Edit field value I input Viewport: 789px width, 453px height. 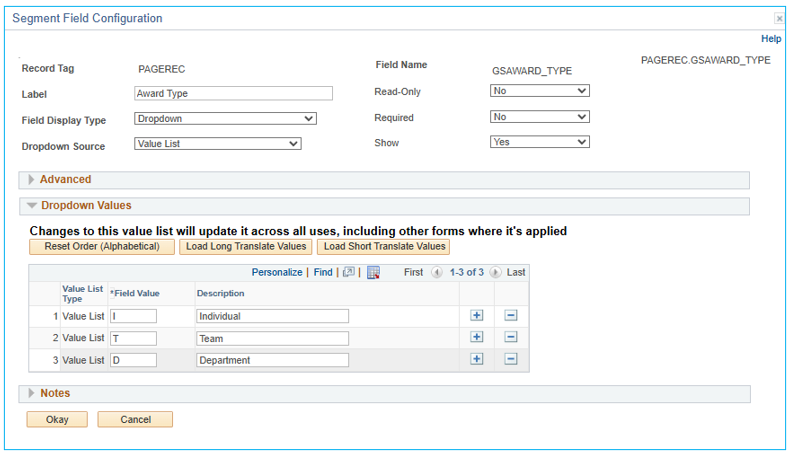[133, 316]
